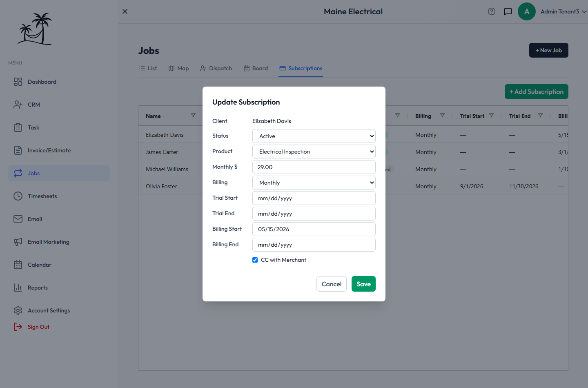Switch to the Board tab
Viewport: 588px width, 388px height.
tap(256, 68)
